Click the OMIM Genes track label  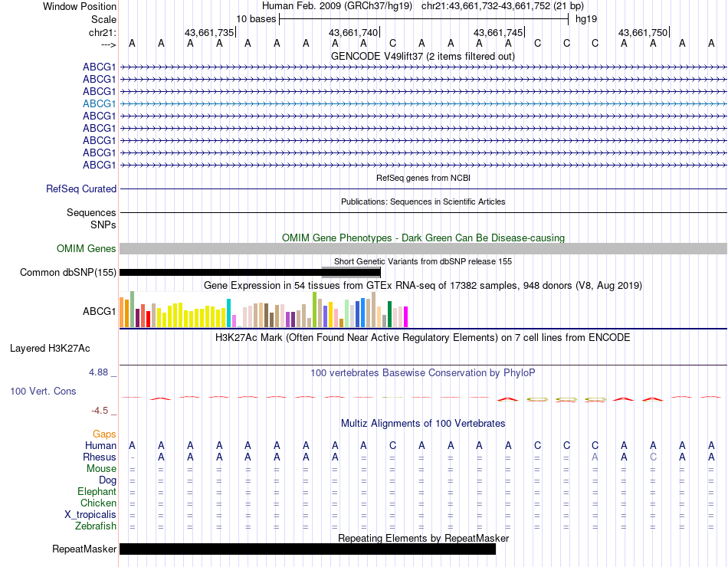(x=86, y=248)
